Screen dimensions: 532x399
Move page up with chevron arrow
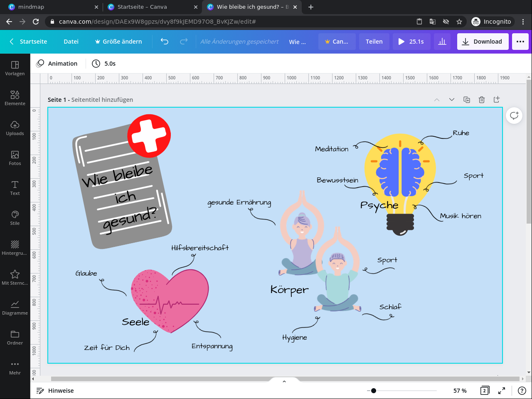click(x=437, y=100)
